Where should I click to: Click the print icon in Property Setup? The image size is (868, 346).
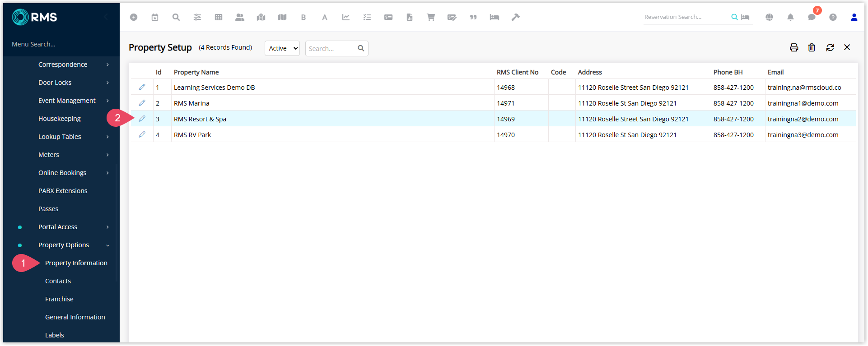coord(793,48)
